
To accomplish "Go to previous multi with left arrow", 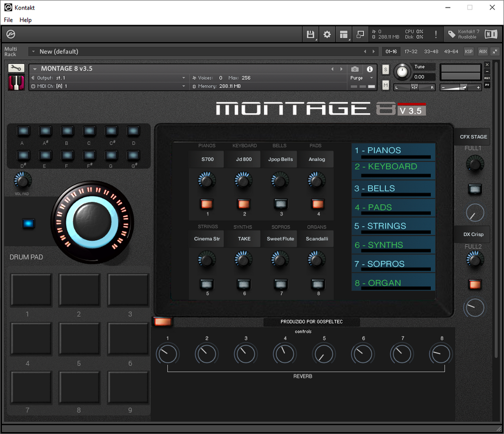I will pyautogui.click(x=365, y=52).
